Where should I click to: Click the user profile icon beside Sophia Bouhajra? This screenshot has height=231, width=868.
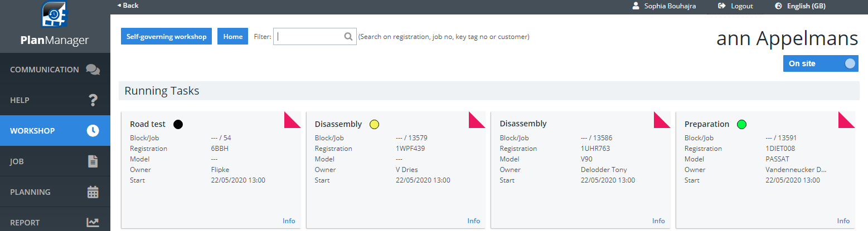(636, 6)
